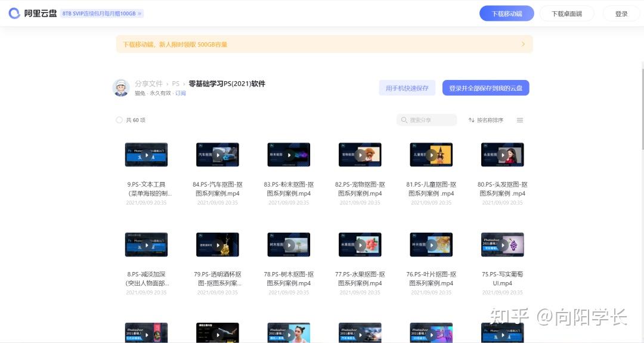Select file name 84.PS-汽车抠图-抠图系列案例.mp4
The height and width of the screenshot is (343, 644).
pos(218,189)
